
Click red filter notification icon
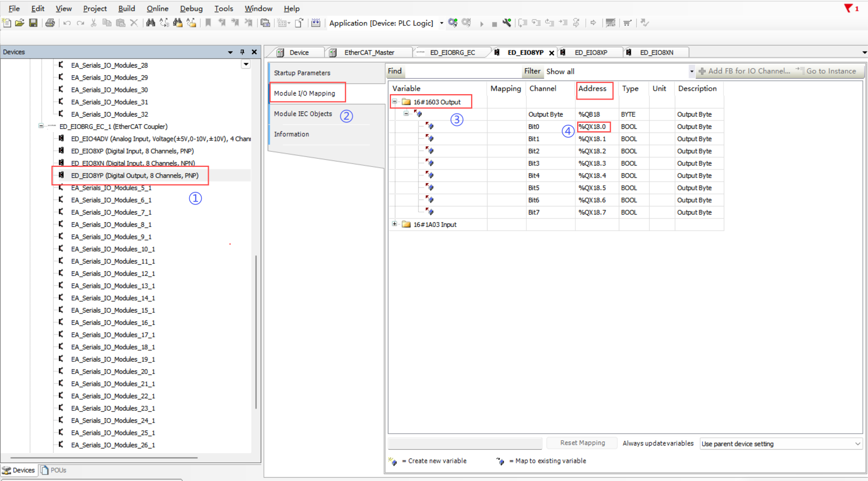click(x=849, y=8)
